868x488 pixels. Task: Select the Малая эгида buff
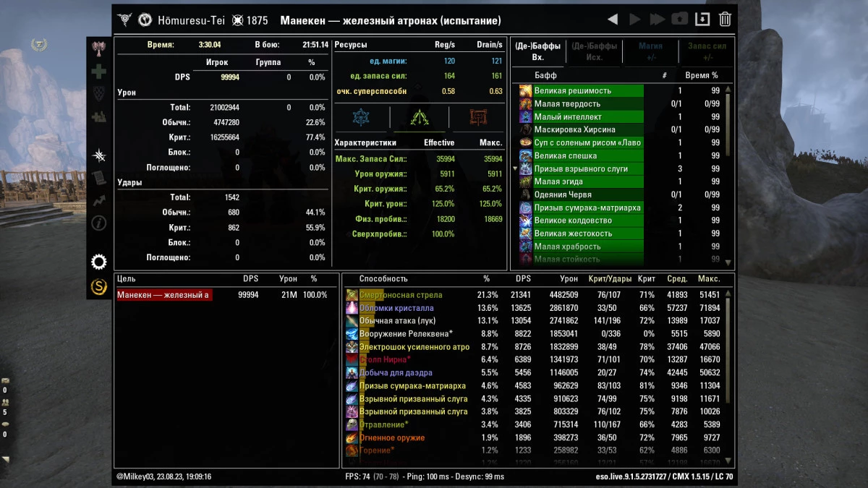621,182
